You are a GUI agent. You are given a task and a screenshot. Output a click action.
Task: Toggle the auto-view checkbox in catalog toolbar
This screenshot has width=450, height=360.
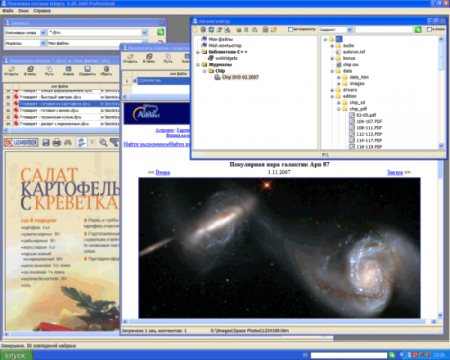pyautogui.click(x=290, y=30)
